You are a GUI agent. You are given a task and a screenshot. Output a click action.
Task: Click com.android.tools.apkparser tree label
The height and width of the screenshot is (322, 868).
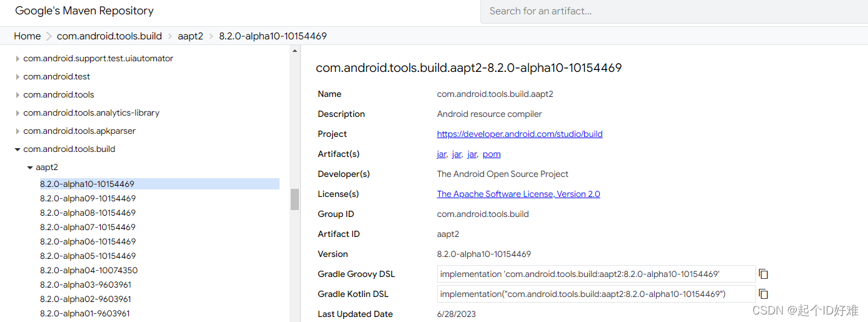click(x=79, y=131)
